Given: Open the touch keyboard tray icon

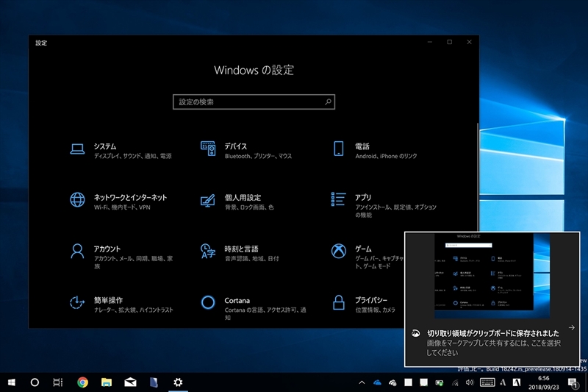Looking at the screenshot, I should (x=487, y=382).
